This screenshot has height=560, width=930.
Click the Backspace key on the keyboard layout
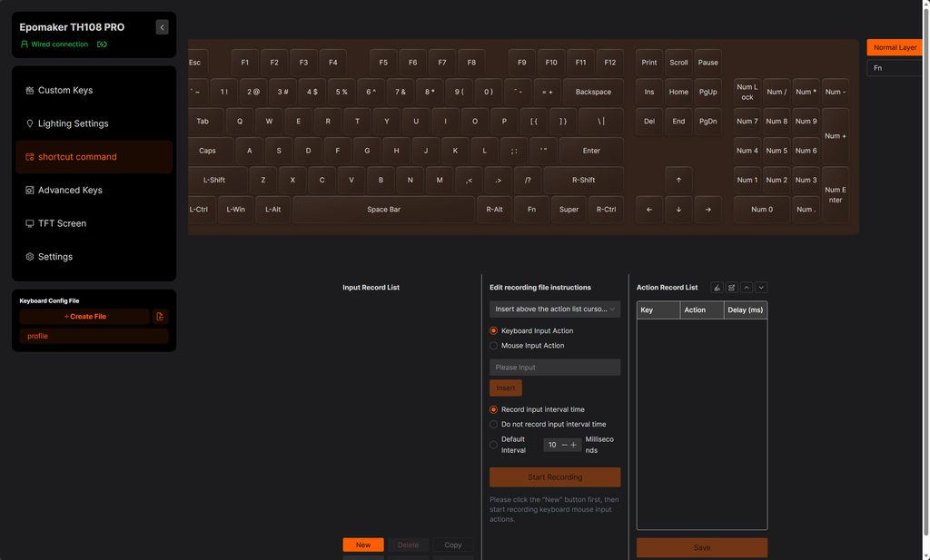point(593,92)
